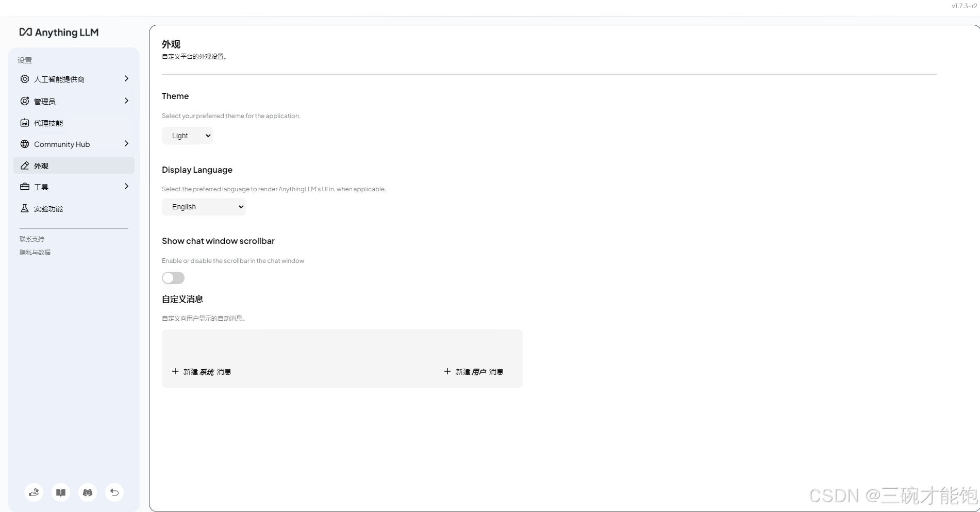Click the 新建系统消息 add button
This screenshot has height=512, width=980.
202,371
